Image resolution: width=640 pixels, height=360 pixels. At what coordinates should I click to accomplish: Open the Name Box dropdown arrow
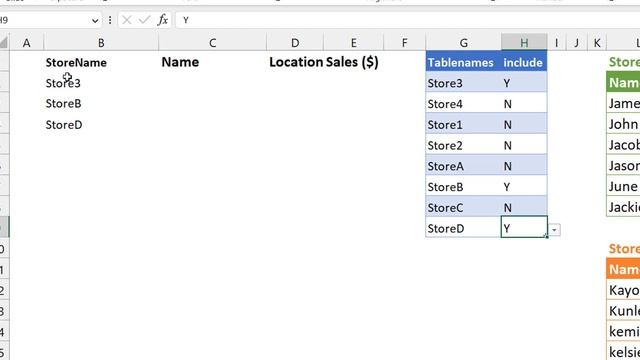(x=95, y=20)
